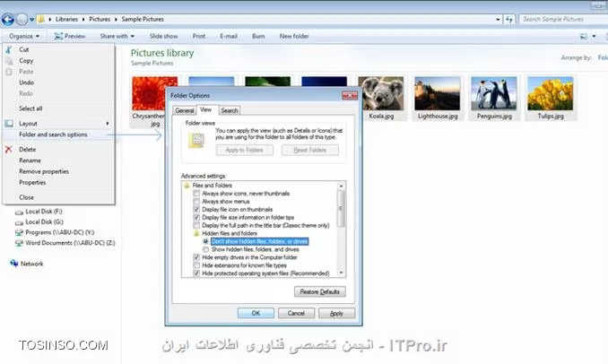
Task: Toggle Display file icon on thumbnails
Action: (196, 209)
